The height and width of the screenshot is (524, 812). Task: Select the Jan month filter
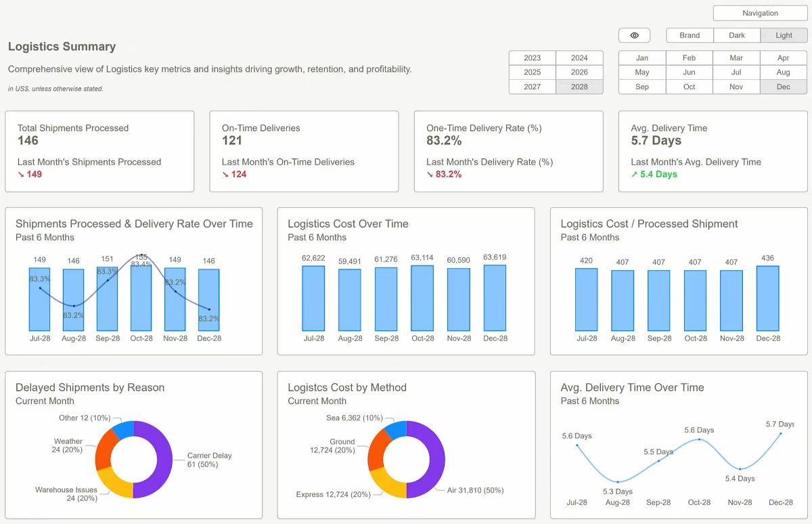(642, 58)
